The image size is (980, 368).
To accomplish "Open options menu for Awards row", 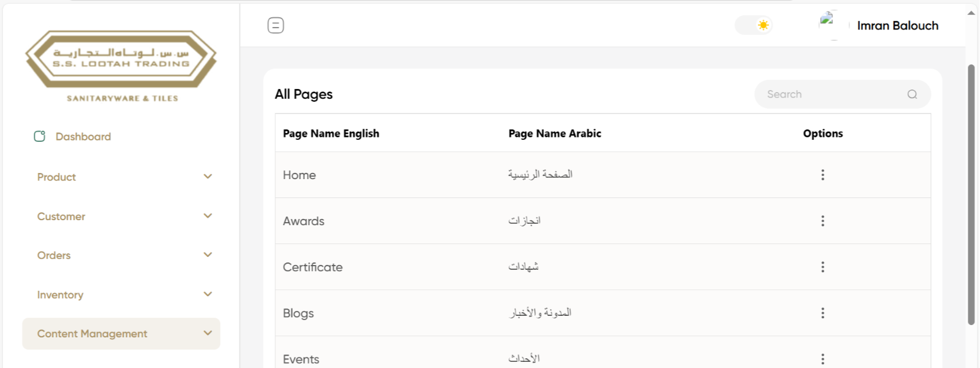I will point(823,221).
